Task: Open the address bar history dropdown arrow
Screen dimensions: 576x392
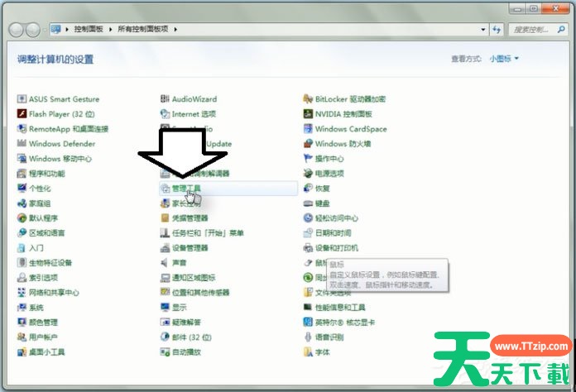Action: pyautogui.click(x=483, y=30)
